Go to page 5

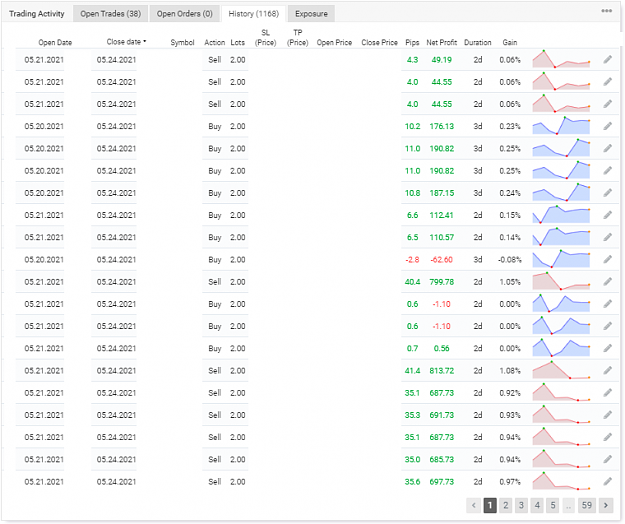(553, 505)
